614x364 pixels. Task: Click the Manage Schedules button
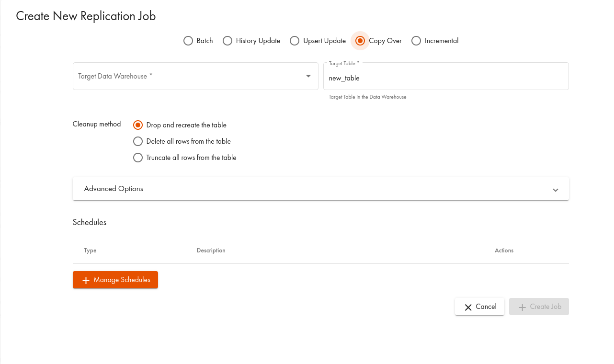(115, 280)
